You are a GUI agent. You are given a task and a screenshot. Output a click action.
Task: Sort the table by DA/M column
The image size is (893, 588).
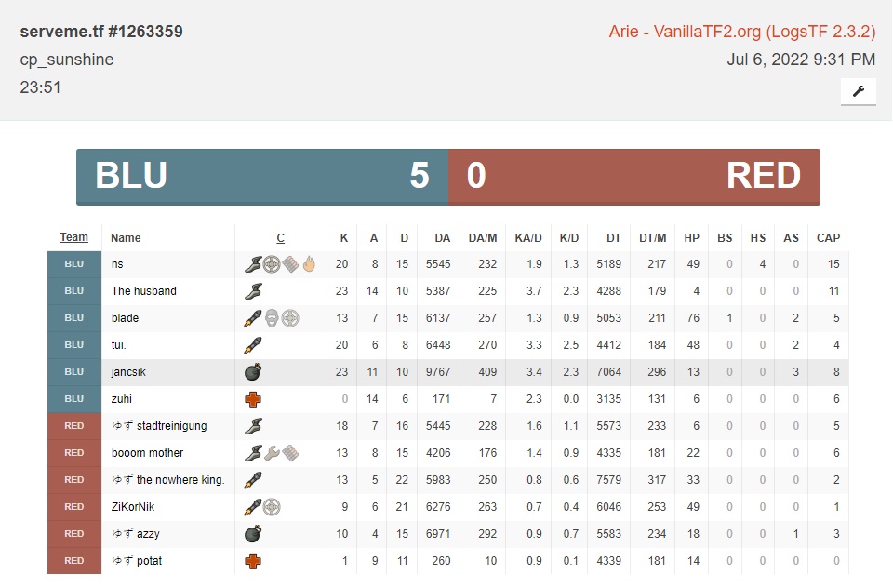point(483,238)
